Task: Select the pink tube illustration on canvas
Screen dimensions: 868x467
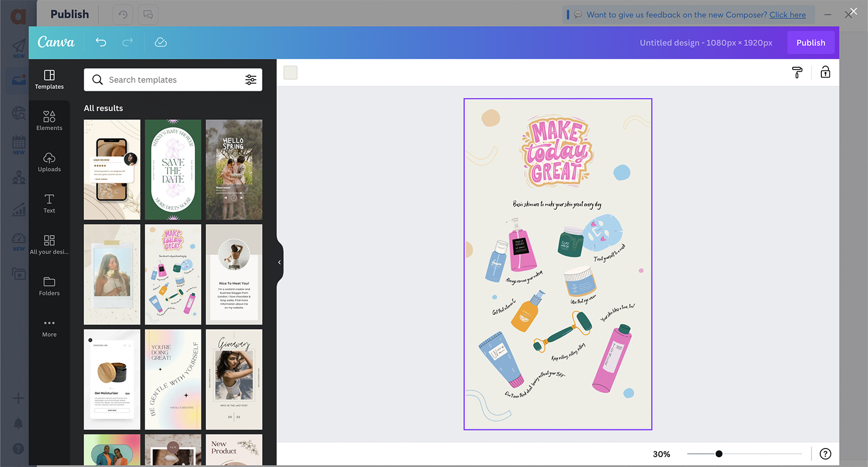Action: point(611,358)
